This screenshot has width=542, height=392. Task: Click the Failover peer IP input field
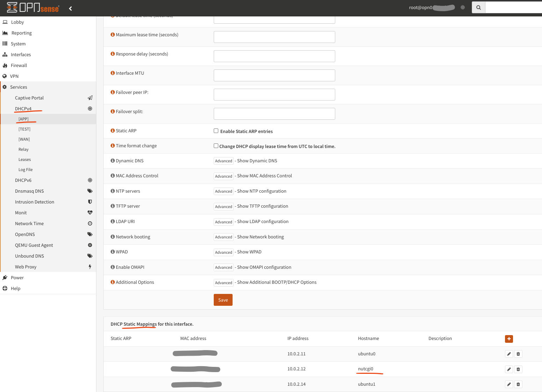(274, 94)
